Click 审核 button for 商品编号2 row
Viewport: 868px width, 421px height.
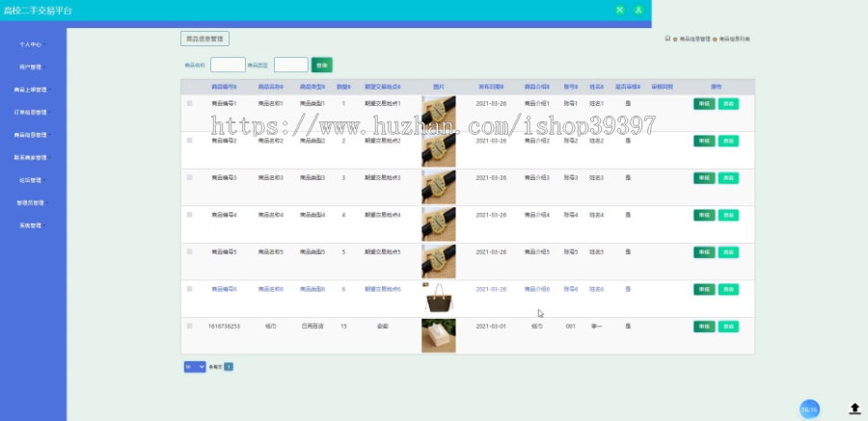[704, 141]
